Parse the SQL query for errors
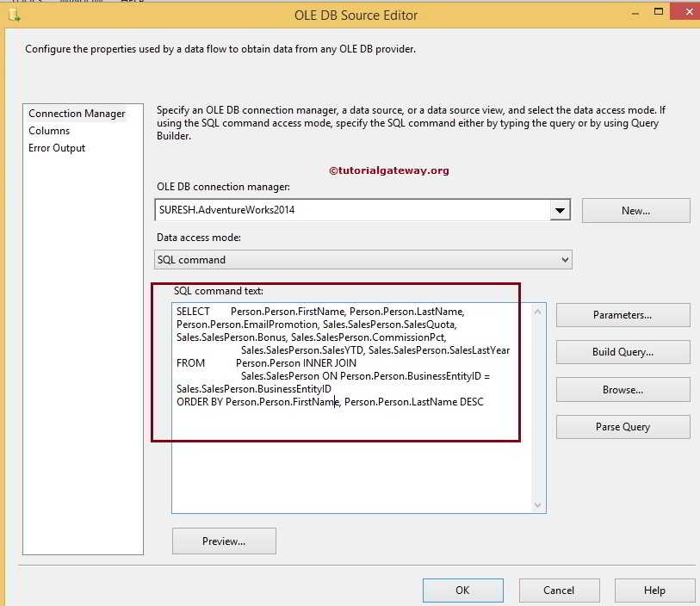Screen dimensions: 700x606 pos(623,426)
